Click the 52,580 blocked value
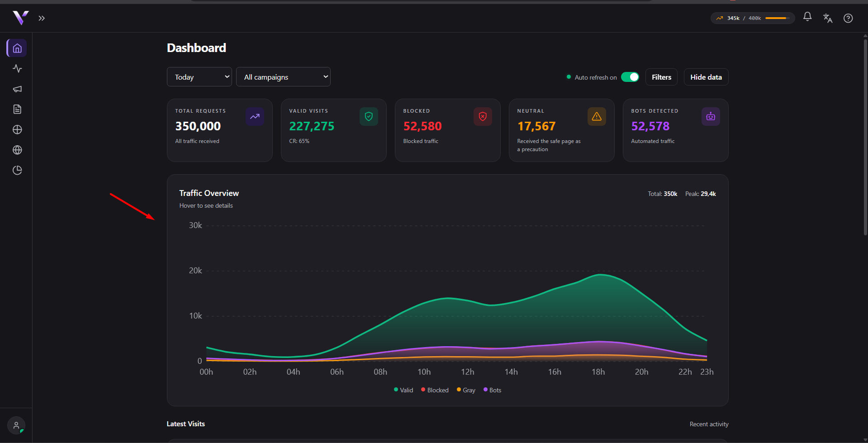Image resolution: width=868 pixels, height=443 pixels. tap(422, 126)
